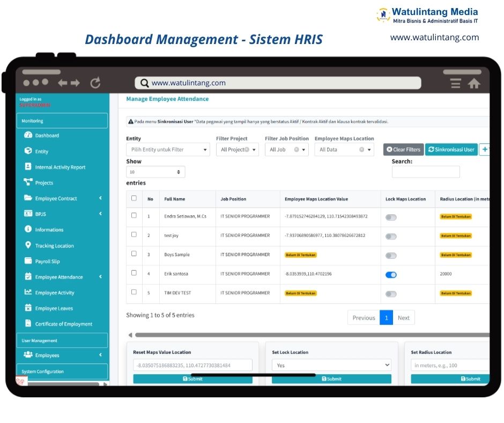This screenshot has height=423, width=504.
Task: Open the browser hamburger menu icon
Action: (456, 83)
